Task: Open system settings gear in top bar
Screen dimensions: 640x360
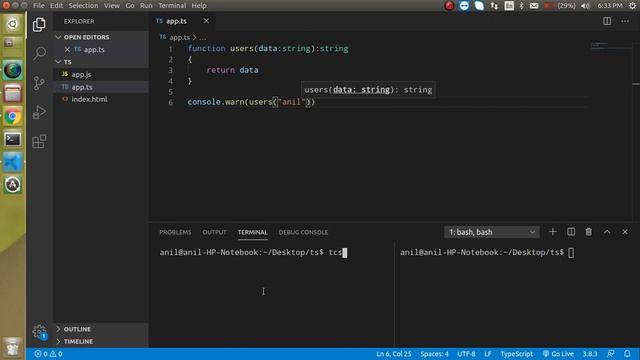Action: [x=632, y=6]
